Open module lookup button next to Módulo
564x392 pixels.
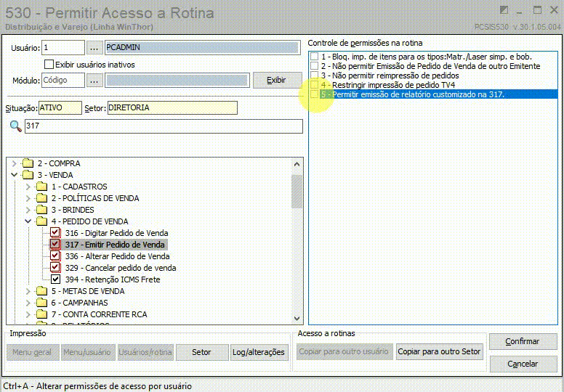(x=94, y=81)
